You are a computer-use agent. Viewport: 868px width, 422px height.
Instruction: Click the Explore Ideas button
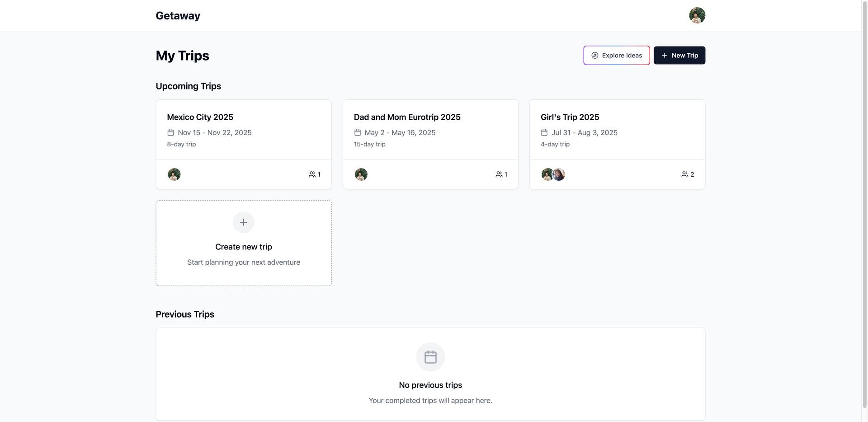coord(616,56)
